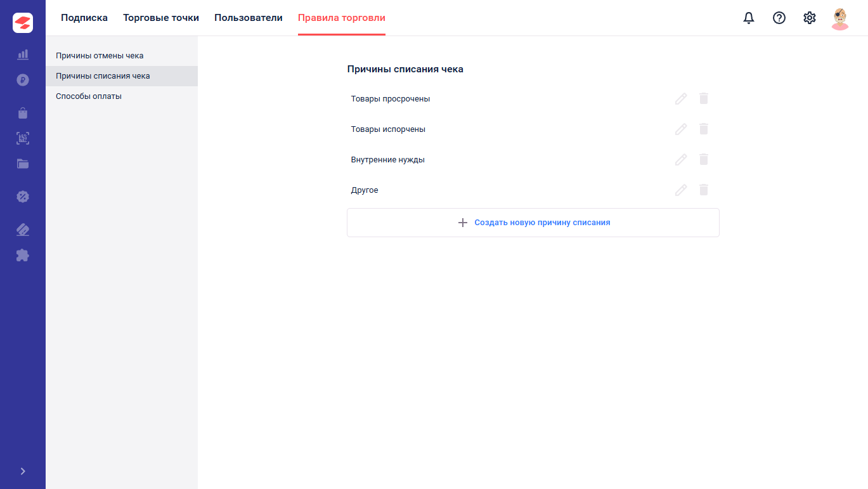The image size is (868, 489).
Task: Edit the 'Другое' reason
Action: click(x=681, y=190)
